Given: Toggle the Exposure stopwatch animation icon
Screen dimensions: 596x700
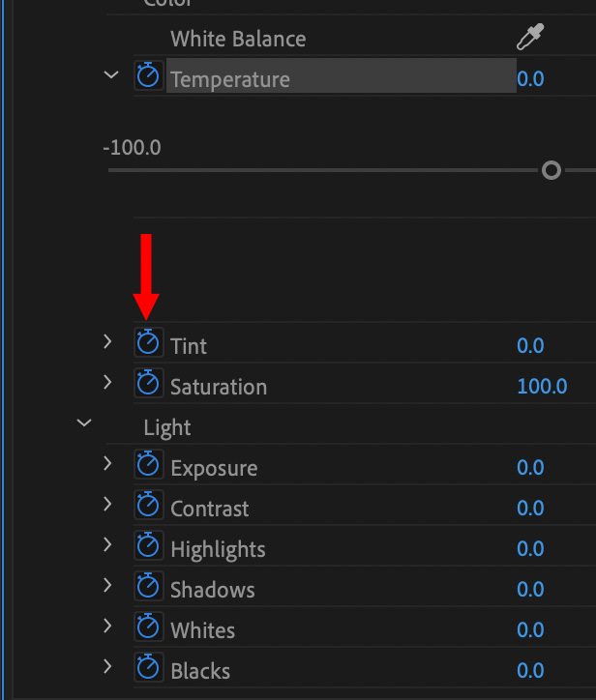Looking at the screenshot, I should (x=148, y=465).
